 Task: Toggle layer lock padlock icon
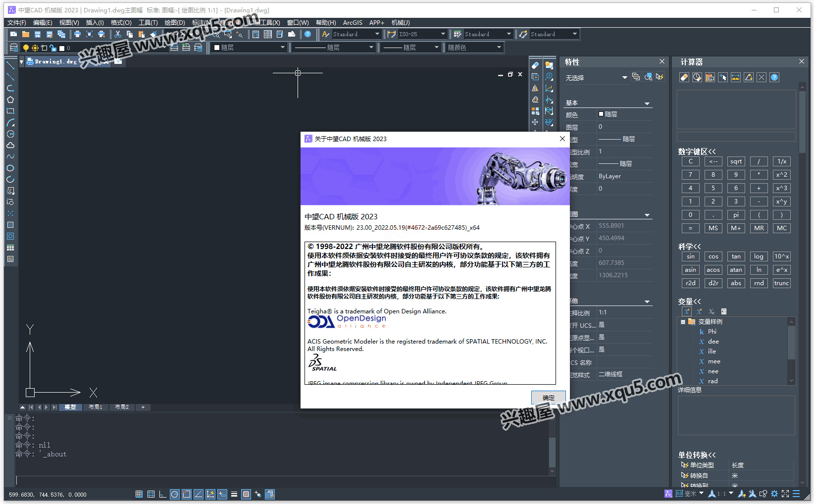coord(53,48)
